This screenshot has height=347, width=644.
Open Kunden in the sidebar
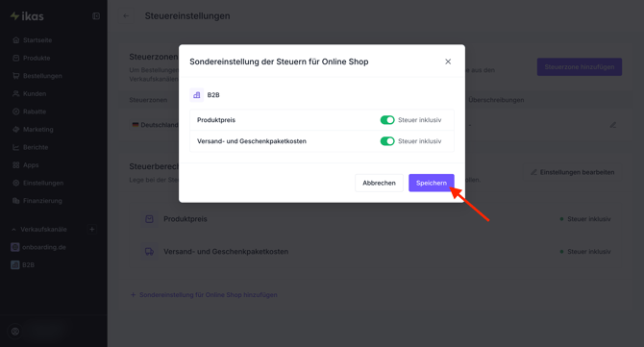pos(35,93)
